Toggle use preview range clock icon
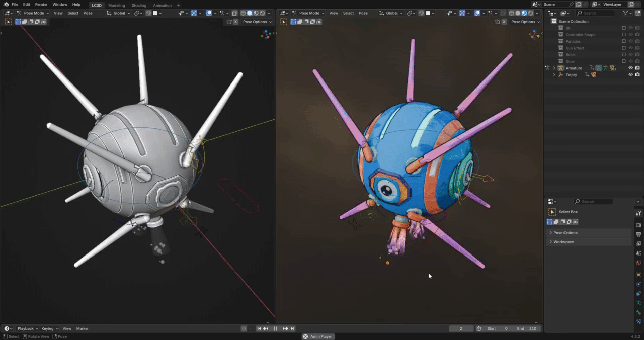This screenshot has width=644, height=340. 478,328
